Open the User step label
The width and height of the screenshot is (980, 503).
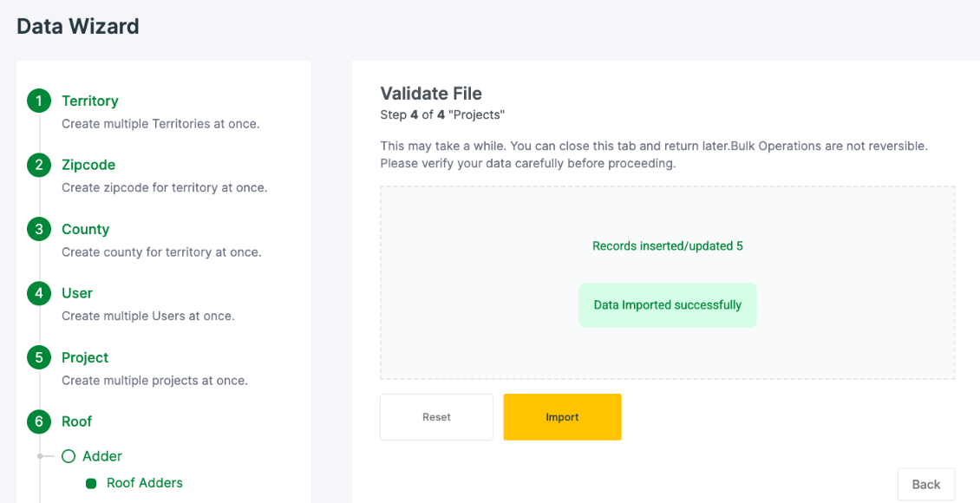click(x=77, y=293)
